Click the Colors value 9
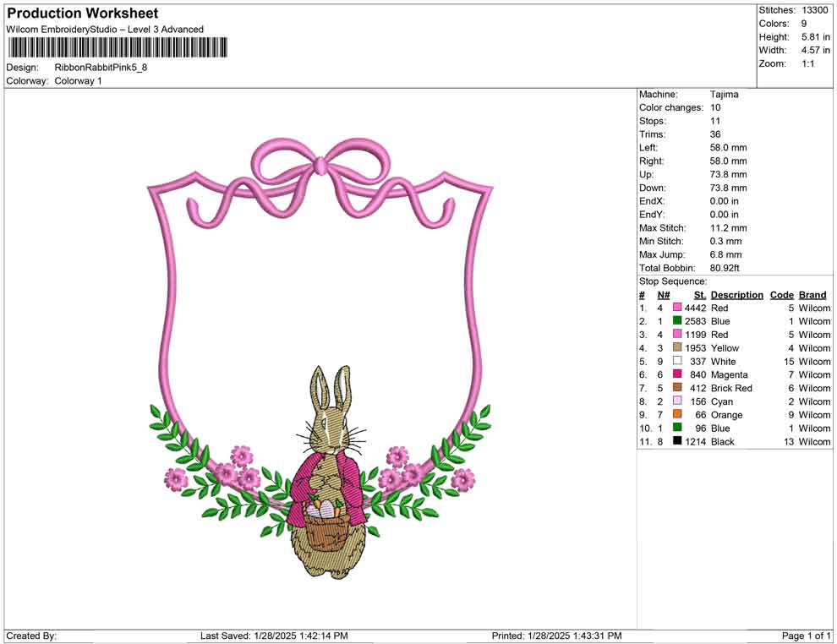The width and height of the screenshot is (837, 644). click(804, 24)
